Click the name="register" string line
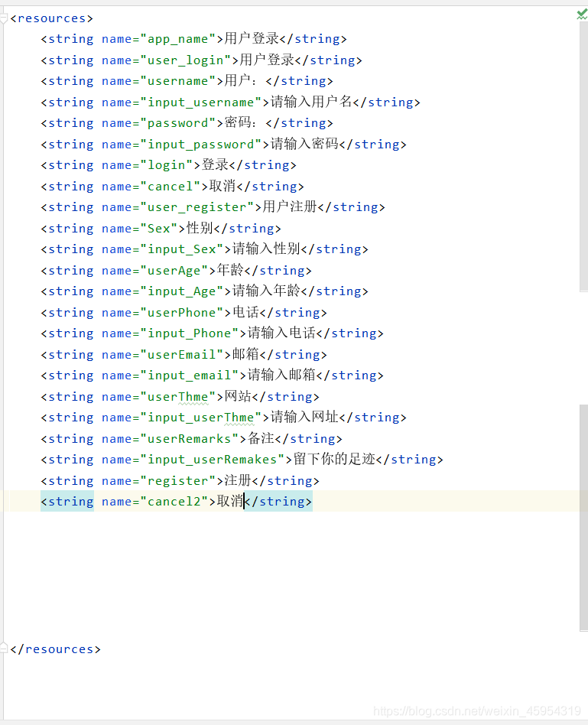 point(180,481)
